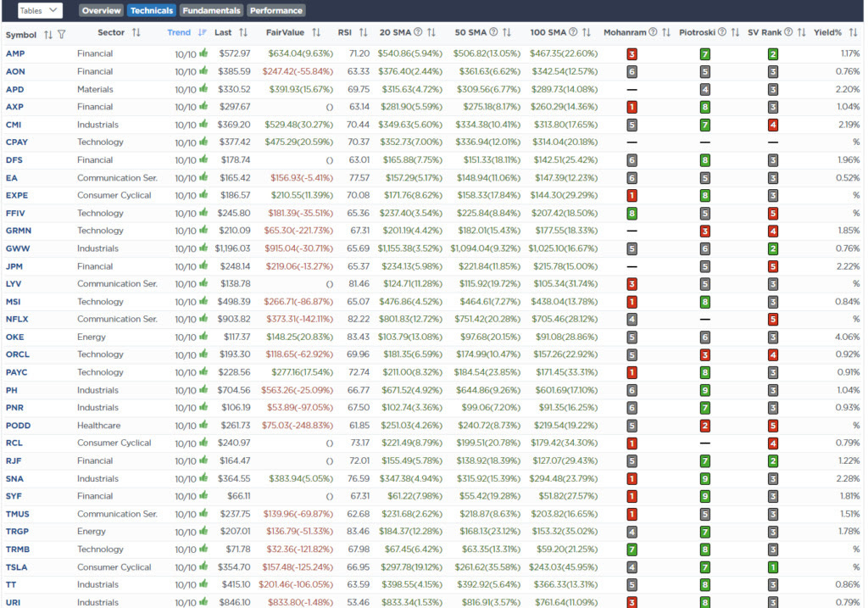868x608 pixels.
Task: Click the Piotroski score badge for GRMN
Action: click(704, 231)
